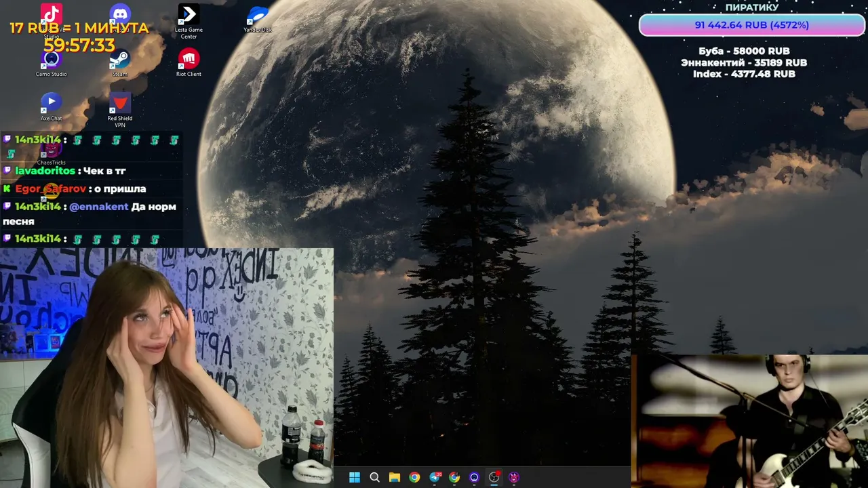
Task: Click the "17 RUB = 1 МИНУТА" overlay text
Action: coord(79,28)
